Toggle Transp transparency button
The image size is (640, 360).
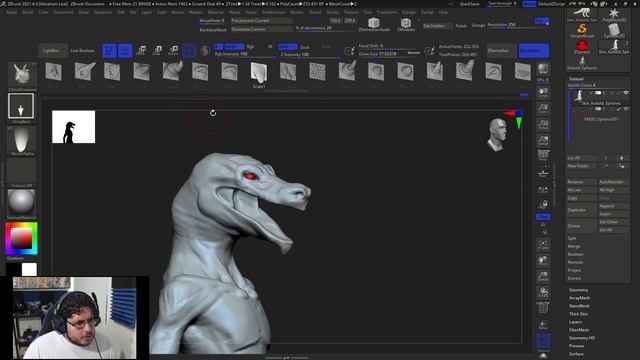(543, 324)
